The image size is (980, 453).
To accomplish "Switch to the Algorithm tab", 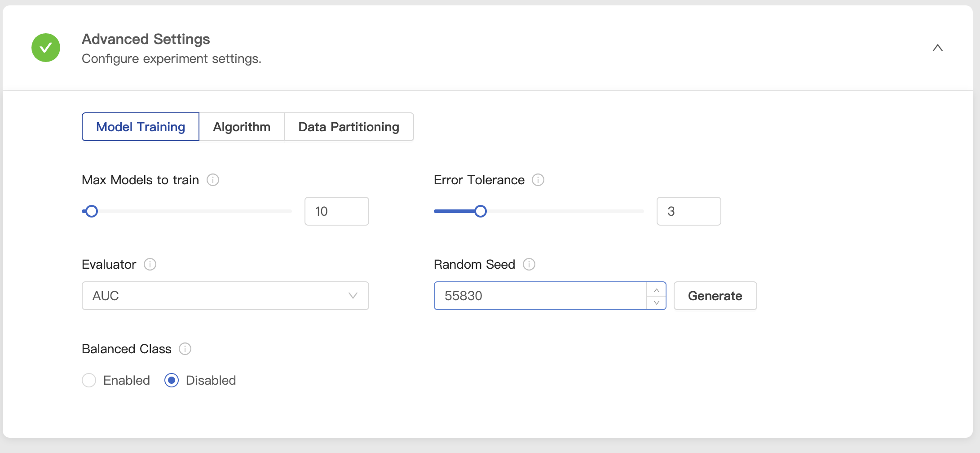I will [242, 127].
